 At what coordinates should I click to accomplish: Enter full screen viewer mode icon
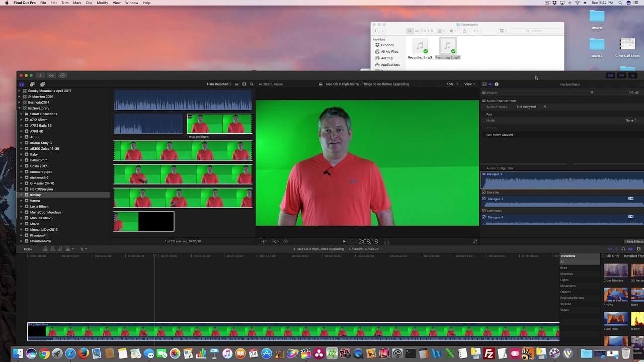(475, 241)
